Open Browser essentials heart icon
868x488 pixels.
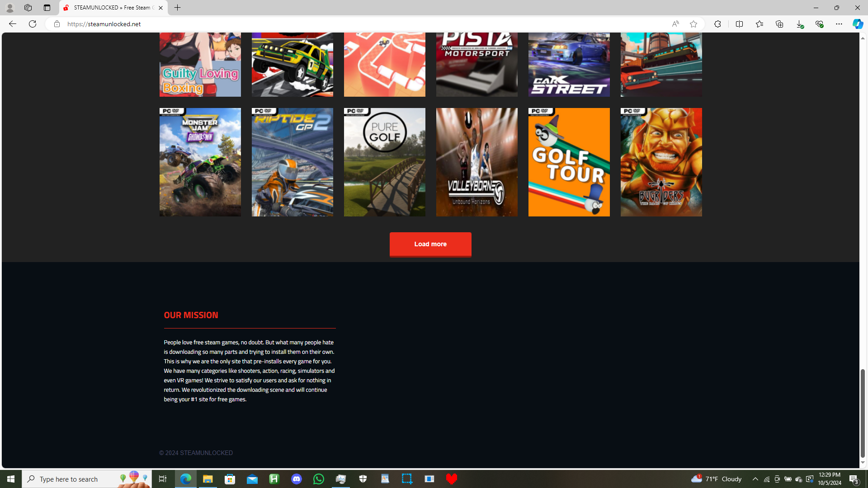click(x=819, y=24)
